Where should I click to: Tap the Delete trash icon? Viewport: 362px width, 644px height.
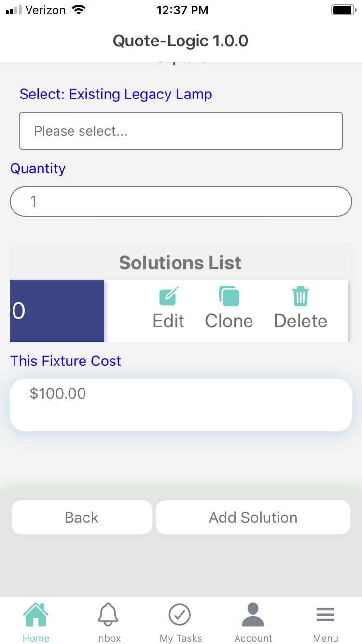pos(300,296)
